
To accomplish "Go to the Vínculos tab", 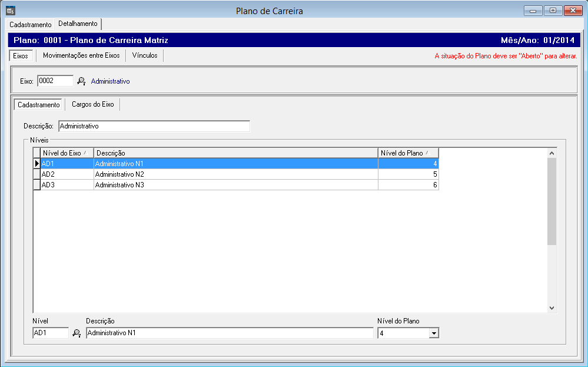I will [145, 55].
